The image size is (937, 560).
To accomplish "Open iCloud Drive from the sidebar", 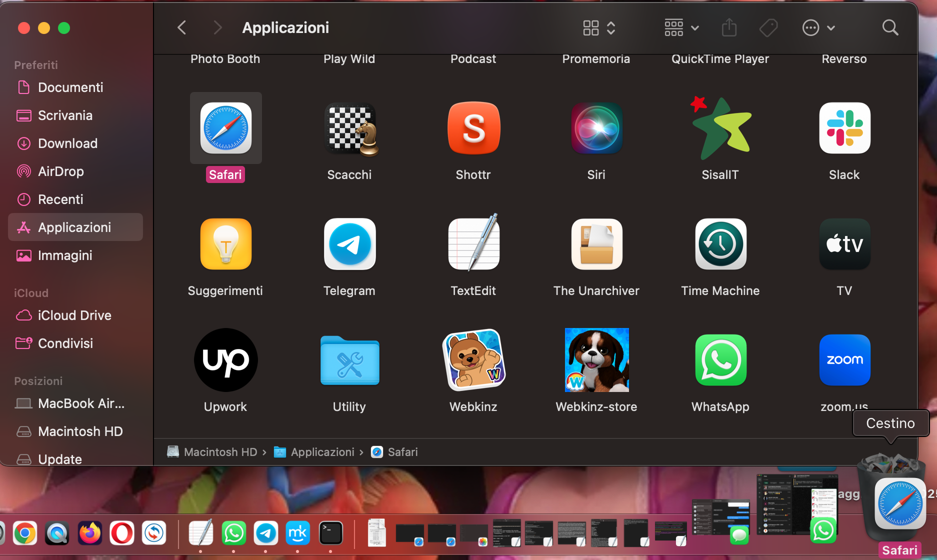I will pyautogui.click(x=74, y=315).
